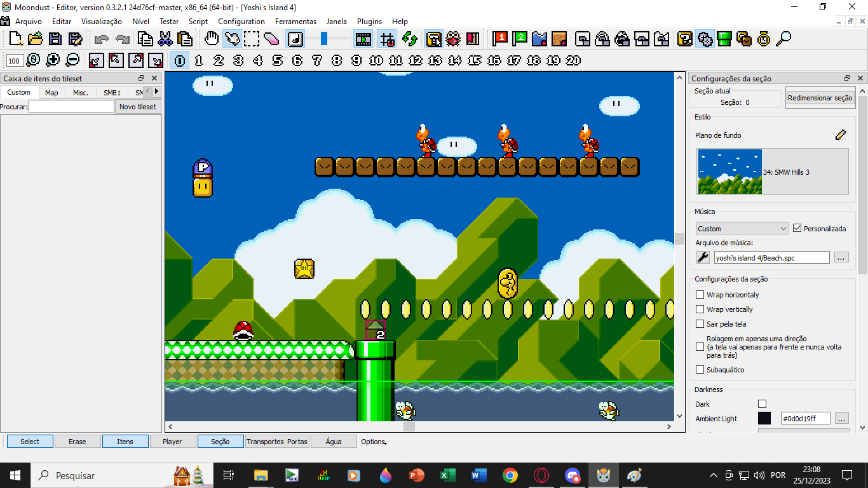Open the Nível menu
The width and height of the screenshot is (868, 488).
(140, 21)
